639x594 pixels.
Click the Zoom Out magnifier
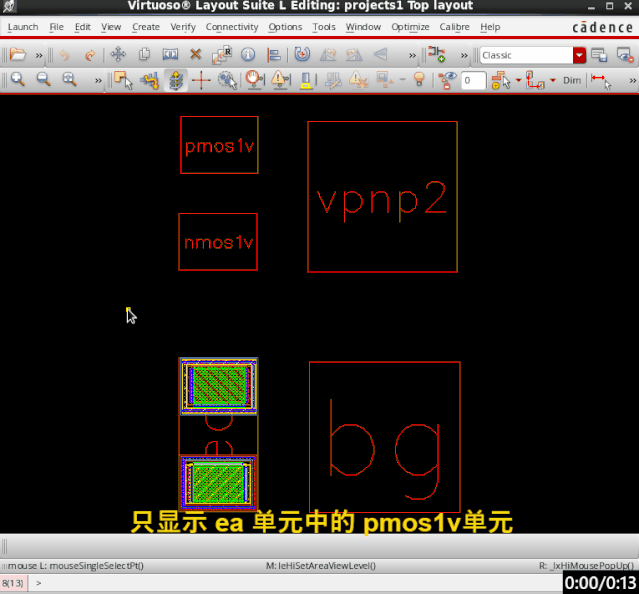(x=43, y=79)
